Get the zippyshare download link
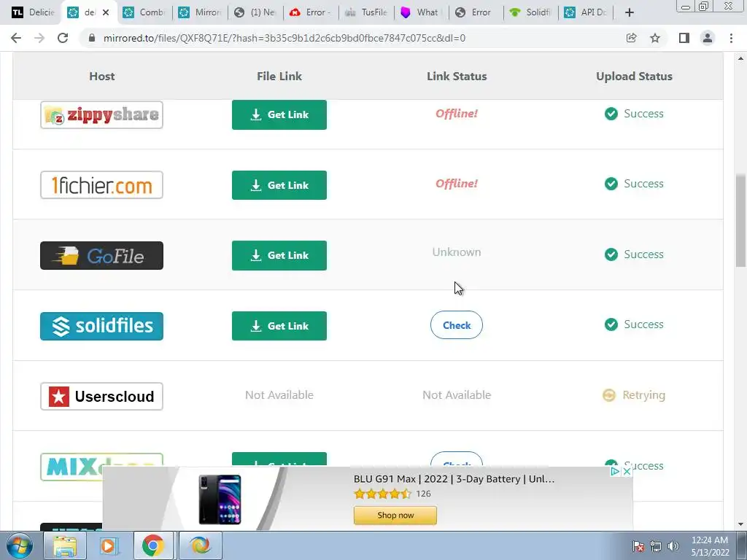747x560 pixels. tap(279, 114)
